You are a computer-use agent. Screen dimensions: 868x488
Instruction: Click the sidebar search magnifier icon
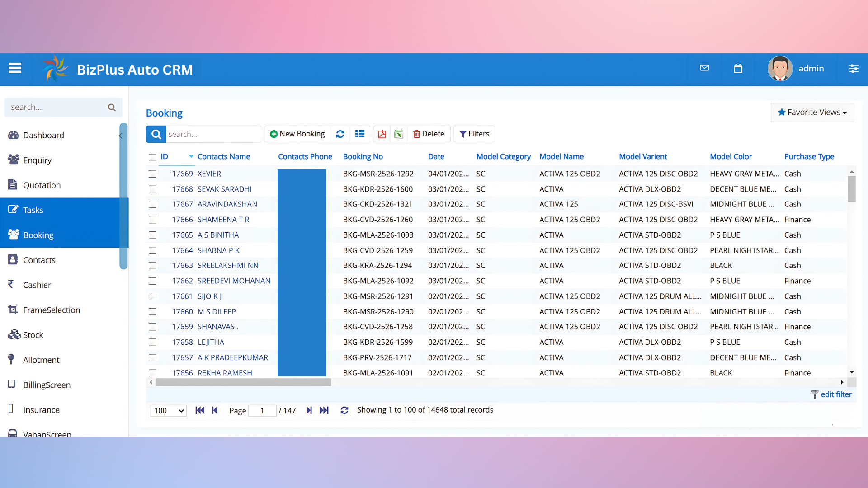[112, 108]
